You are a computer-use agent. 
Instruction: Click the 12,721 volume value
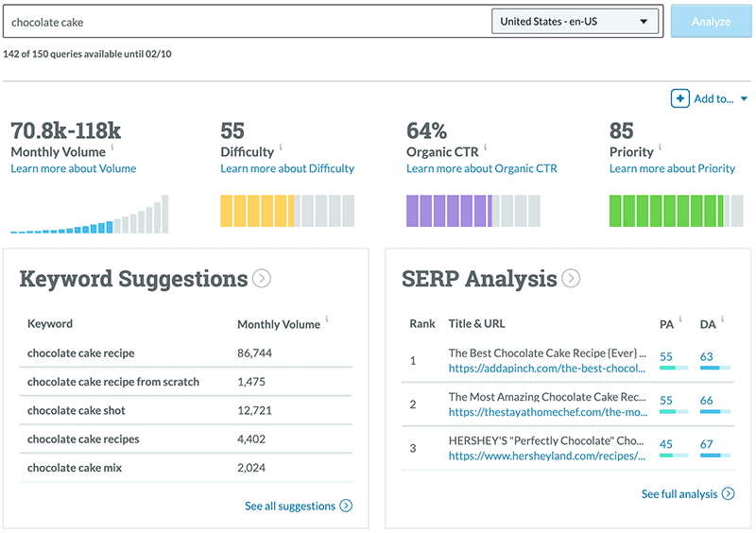(x=254, y=410)
